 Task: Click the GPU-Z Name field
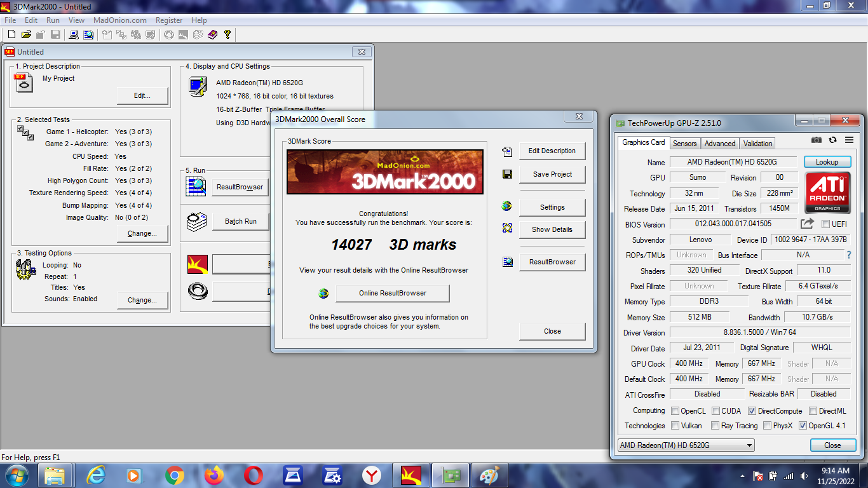[x=732, y=162]
